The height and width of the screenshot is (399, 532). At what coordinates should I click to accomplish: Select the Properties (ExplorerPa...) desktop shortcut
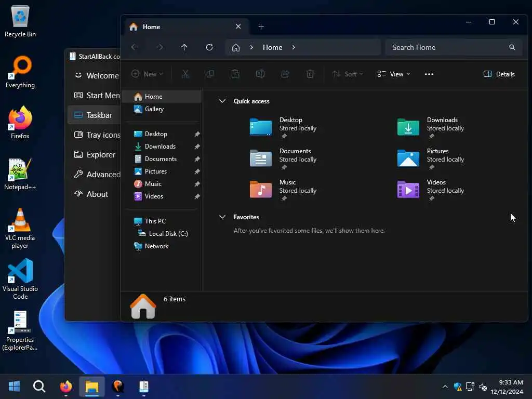point(20,330)
